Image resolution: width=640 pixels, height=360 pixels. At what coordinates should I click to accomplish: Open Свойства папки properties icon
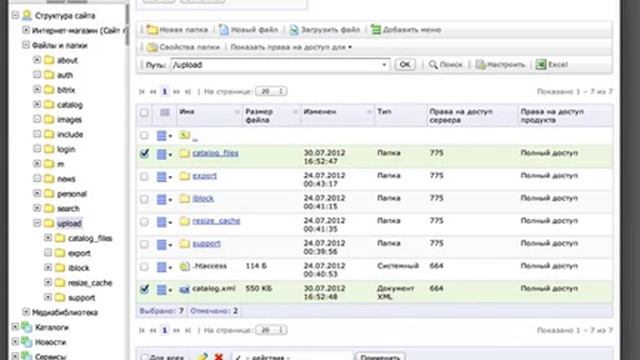[x=152, y=47]
